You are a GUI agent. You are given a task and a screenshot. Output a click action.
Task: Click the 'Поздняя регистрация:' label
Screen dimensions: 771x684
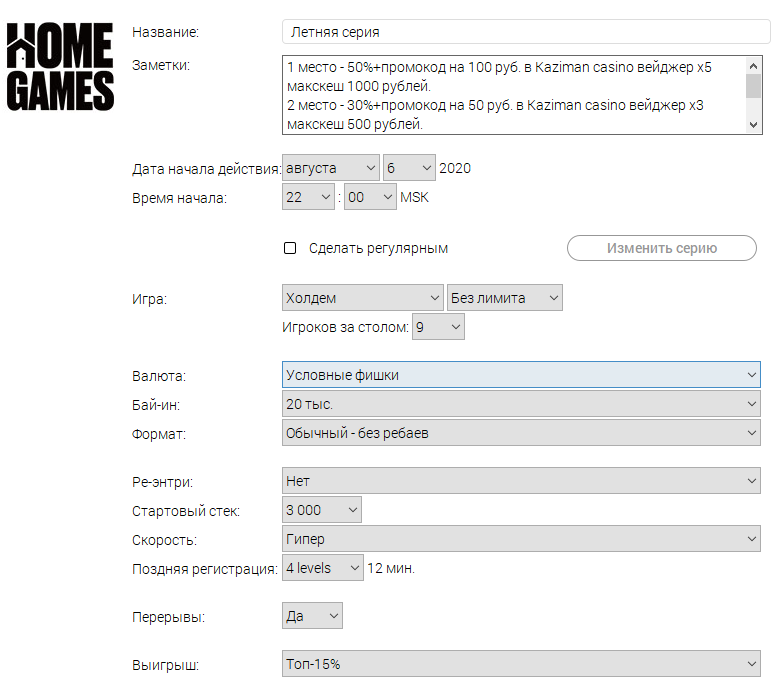tap(205, 569)
